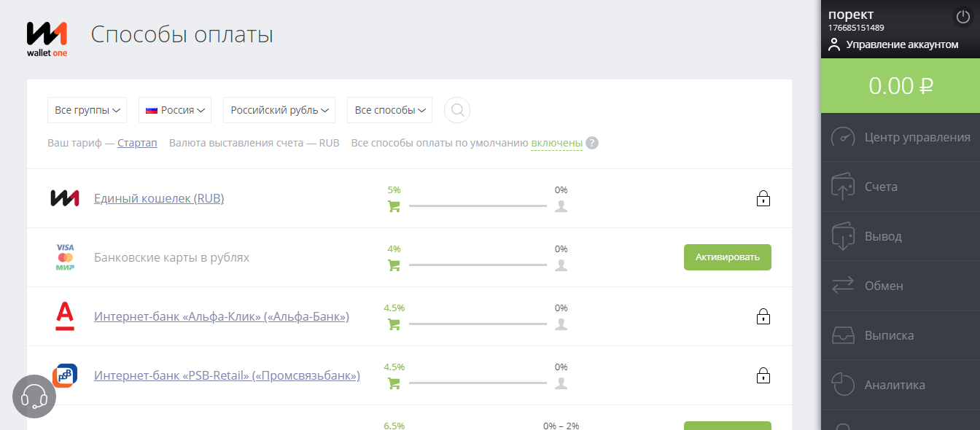Open the Россия country dropdown

coord(174,110)
